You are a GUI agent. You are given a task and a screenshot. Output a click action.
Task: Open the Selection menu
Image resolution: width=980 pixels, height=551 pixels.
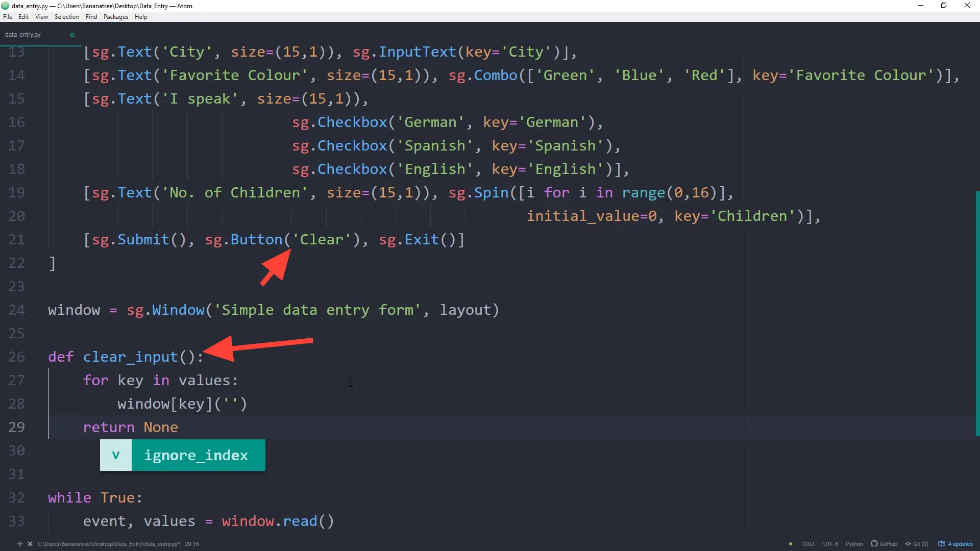(x=66, y=17)
